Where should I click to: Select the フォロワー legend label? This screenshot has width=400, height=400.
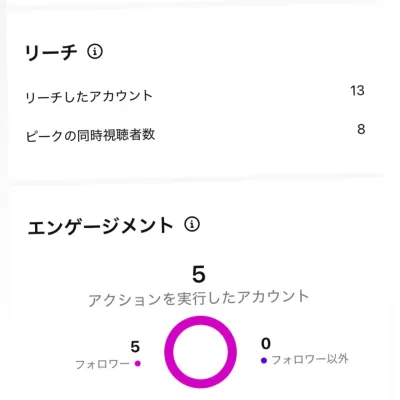[x=103, y=364]
